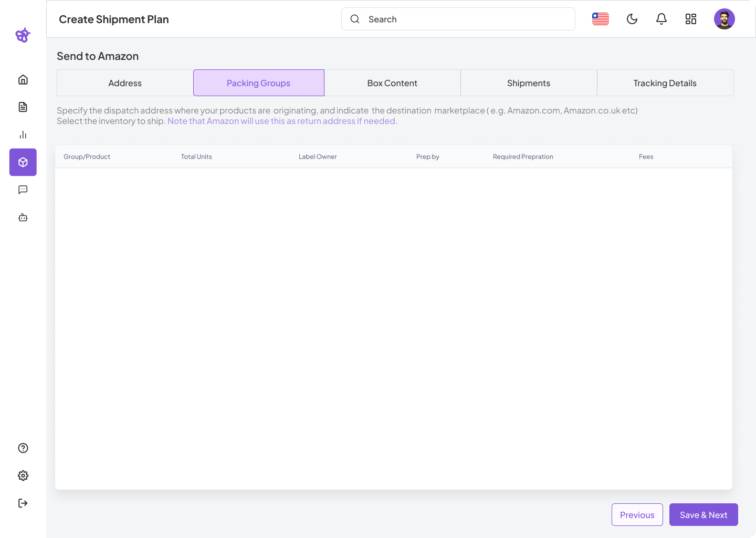
Task: Open the help question mark icon
Action: point(23,448)
